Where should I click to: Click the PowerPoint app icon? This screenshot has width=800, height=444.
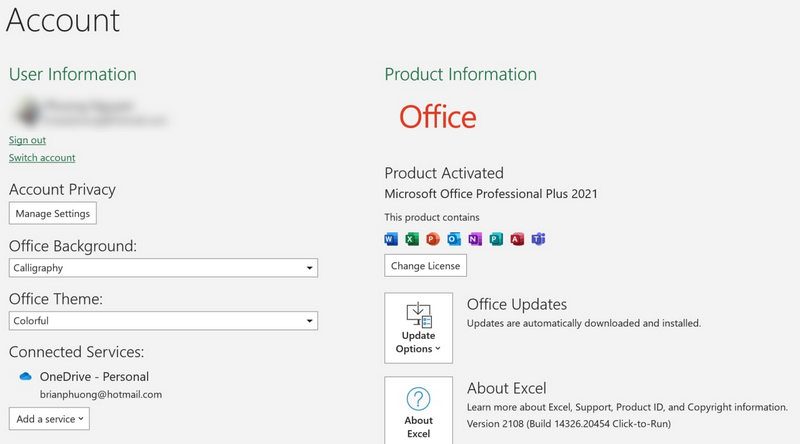tap(433, 239)
